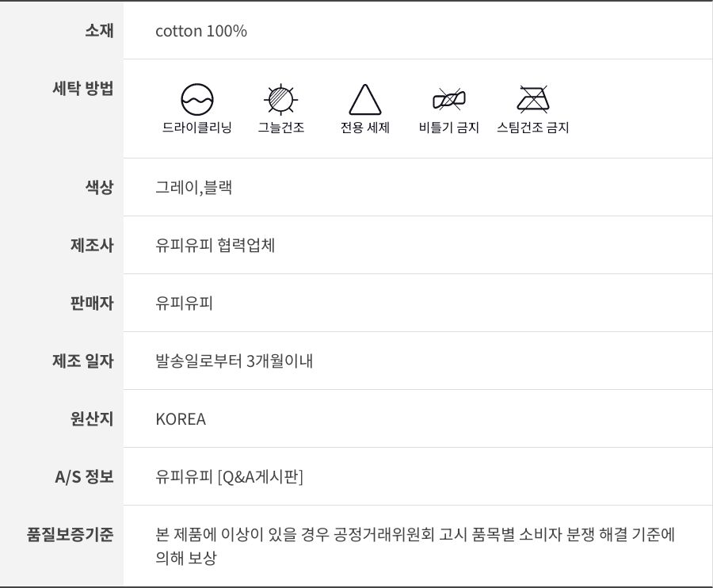Click the KOREA origin value
The width and height of the screenshot is (713, 588).
click(x=181, y=419)
